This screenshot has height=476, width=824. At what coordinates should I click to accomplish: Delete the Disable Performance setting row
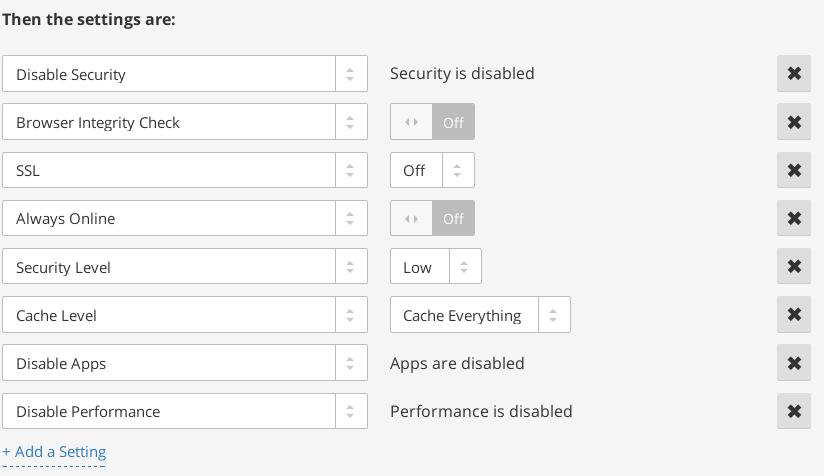click(793, 411)
